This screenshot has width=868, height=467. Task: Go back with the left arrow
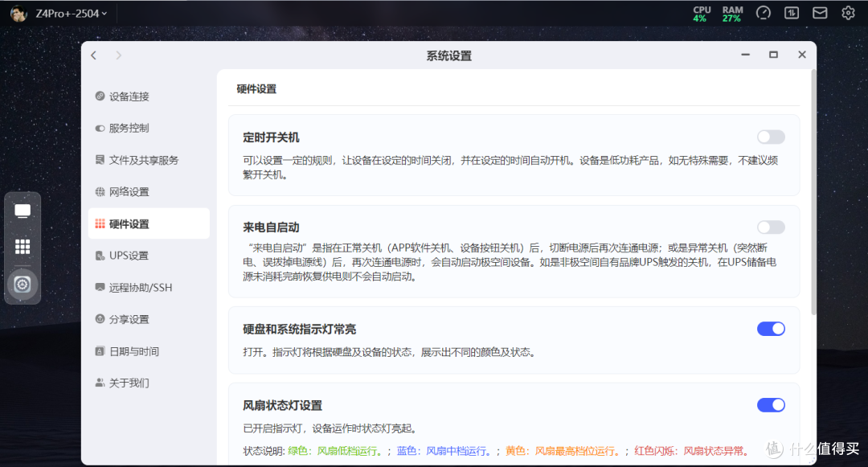93,55
